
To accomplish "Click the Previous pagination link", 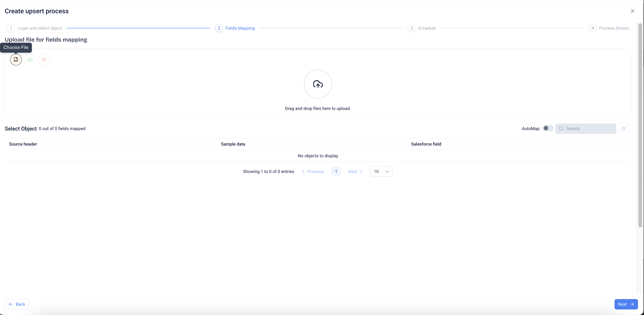I will 316,172.
